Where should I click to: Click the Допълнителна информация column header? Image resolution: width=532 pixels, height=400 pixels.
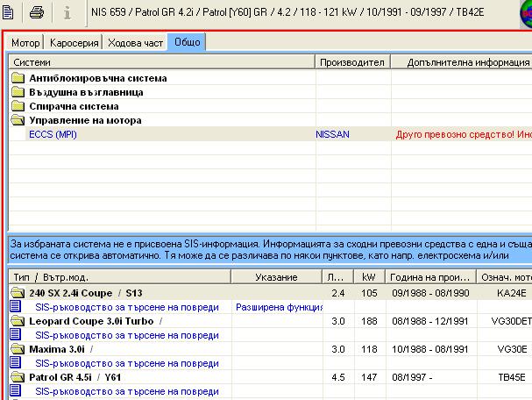461,62
